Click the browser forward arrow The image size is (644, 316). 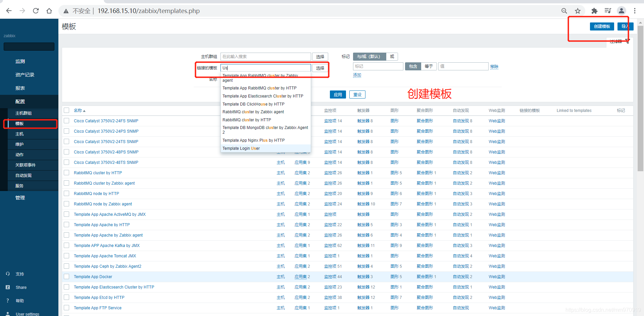(22, 11)
